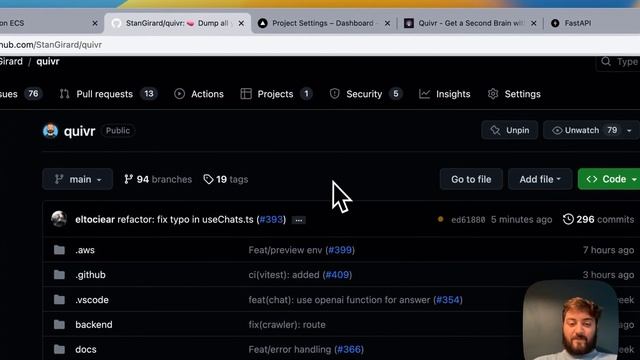Viewport: 640px width, 360px height.
Task: Open the docs folder
Action: (86, 350)
